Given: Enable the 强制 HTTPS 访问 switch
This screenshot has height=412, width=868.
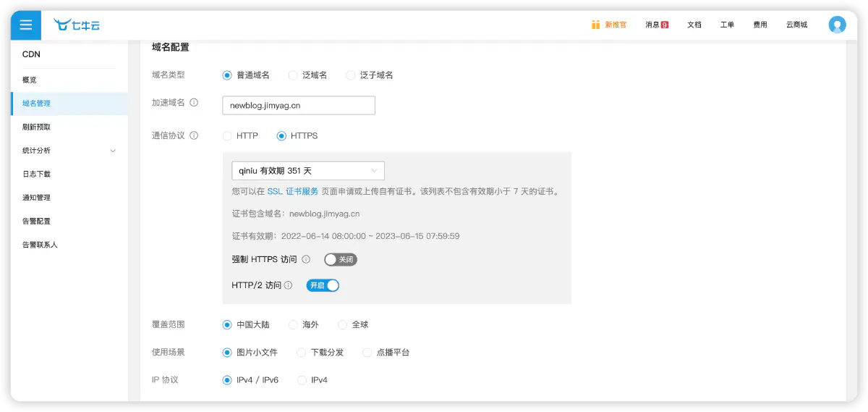Looking at the screenshot, I should [x=341, y=259].
